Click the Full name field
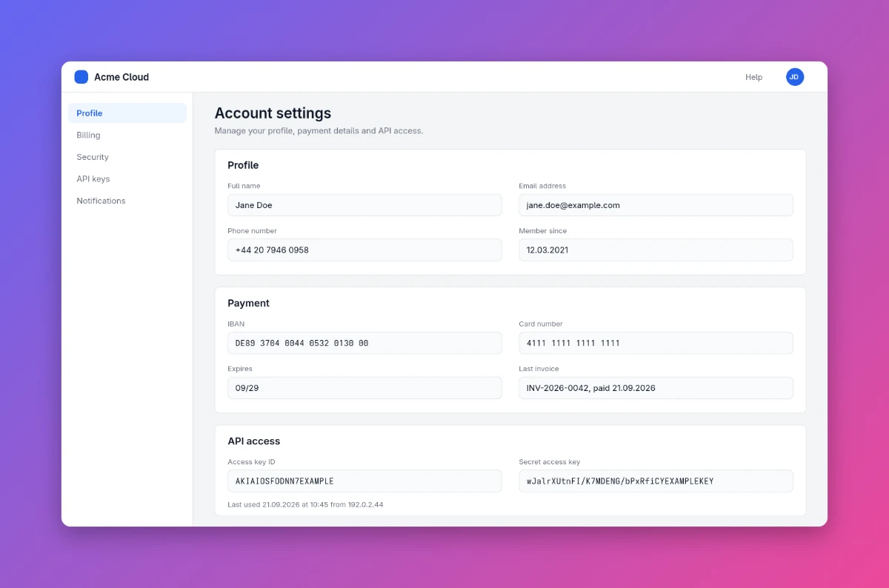This screenshot has width=889, height=588. (364, 205)
